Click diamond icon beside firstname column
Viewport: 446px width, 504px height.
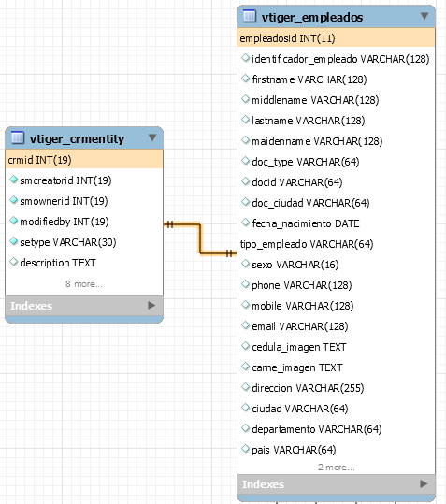point(246,79)
